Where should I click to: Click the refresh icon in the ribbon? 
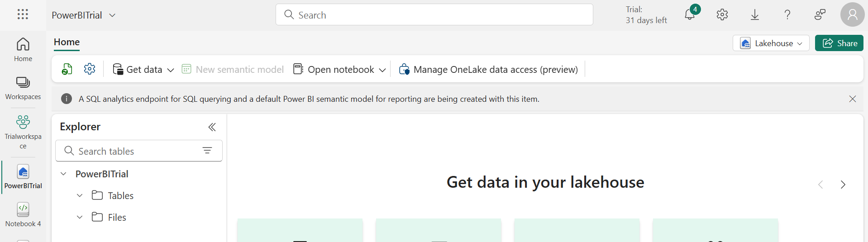point(67,69)
